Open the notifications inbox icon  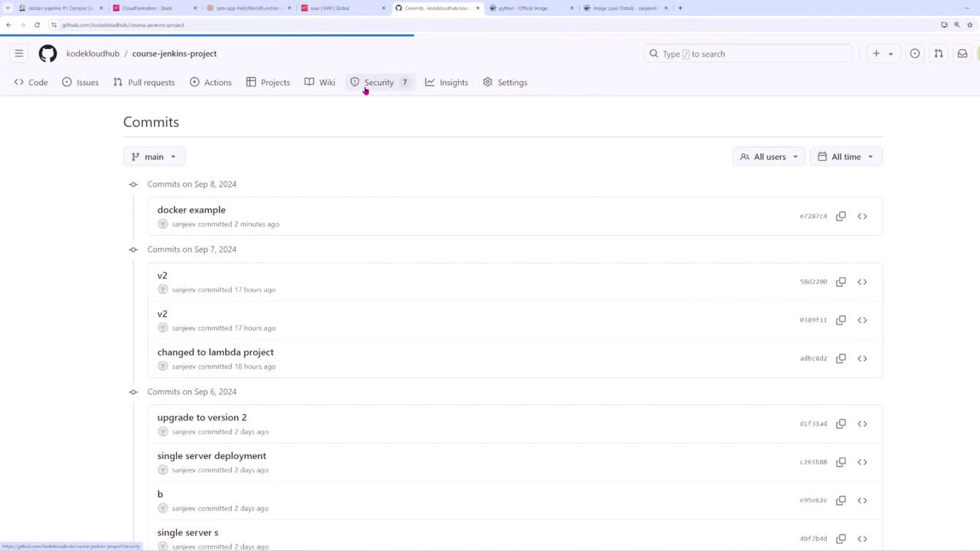point(962,54)
